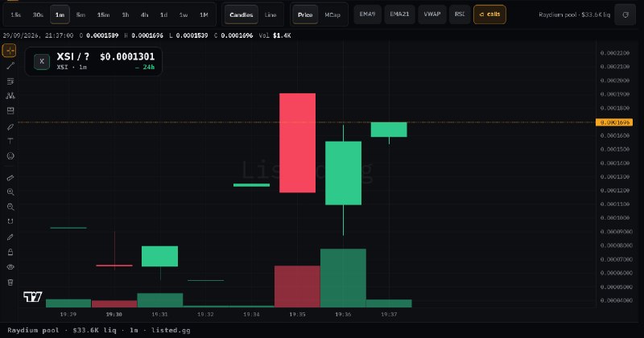
Task: Click the refresh button beside Raydium pool
Action: pos(625,14)
